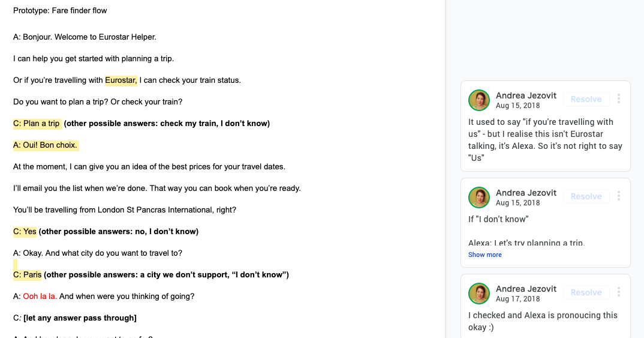Image resolution: width=644 pixels, height=338 pixels.
Task: Open three-dot menu on Aug 17 comment
Action: 619,292
